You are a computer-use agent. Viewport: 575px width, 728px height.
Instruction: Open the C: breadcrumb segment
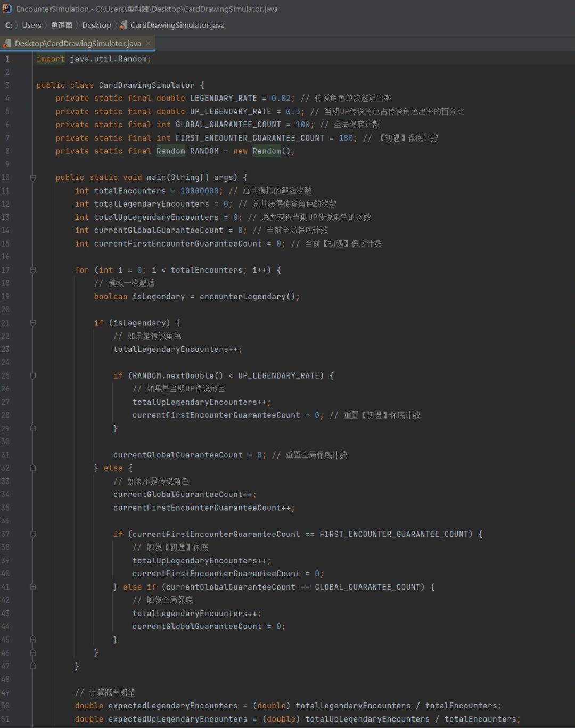[x=9, y=25]
